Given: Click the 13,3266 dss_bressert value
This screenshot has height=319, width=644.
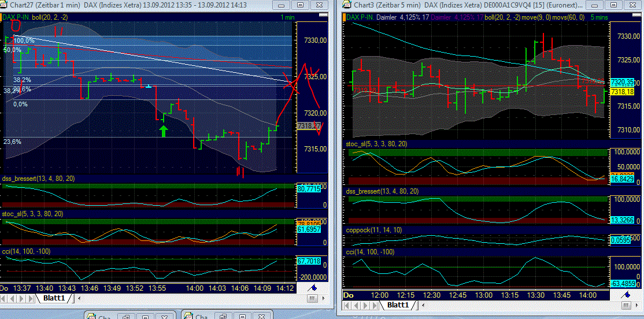Looking at the screenshot, I should click(x=623, y=220).
